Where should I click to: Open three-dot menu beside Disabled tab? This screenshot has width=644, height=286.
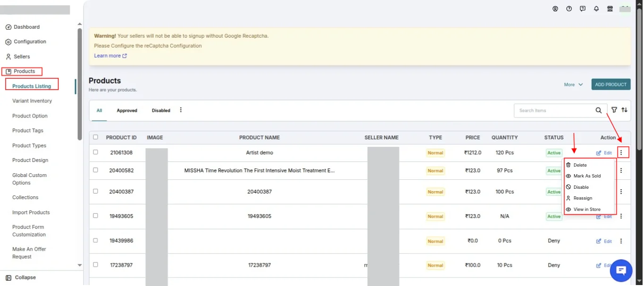(181, 110)
